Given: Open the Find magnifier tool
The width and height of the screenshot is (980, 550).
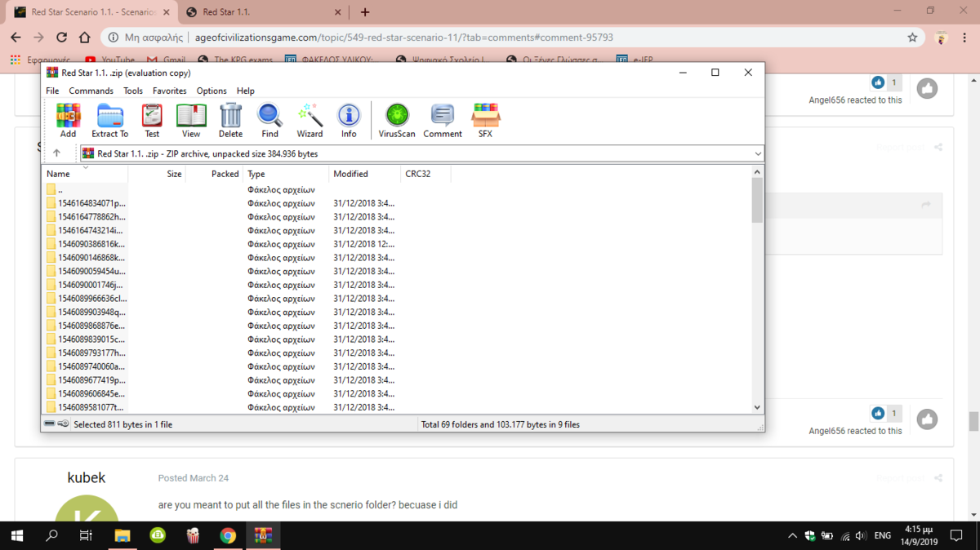Looking at the screenshot, I should (x=269, y=120).
